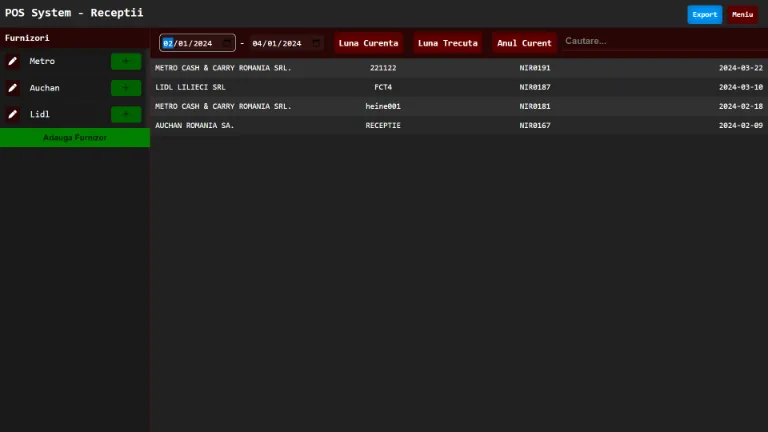The height and width of the screenshot is (432, 768).
Task: Click the start date input field
Action: tap(190, 43)
